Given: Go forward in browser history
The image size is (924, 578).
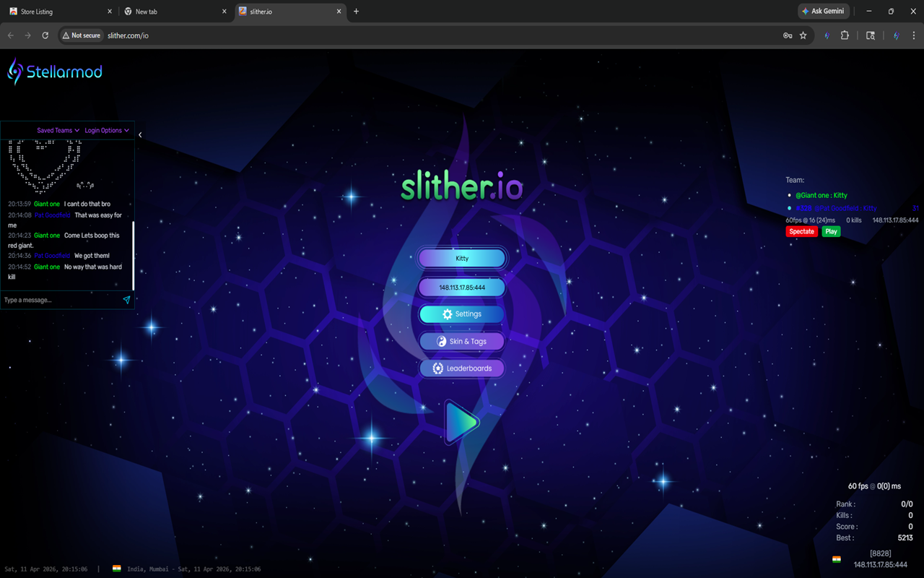Looking at the screenshot, I should pos(28,35).
